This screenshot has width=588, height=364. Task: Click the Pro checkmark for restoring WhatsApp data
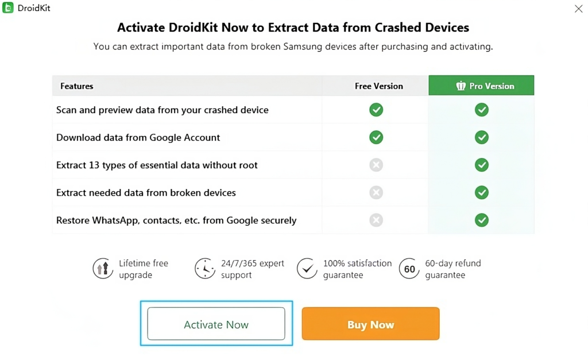(x=481, y=220)
